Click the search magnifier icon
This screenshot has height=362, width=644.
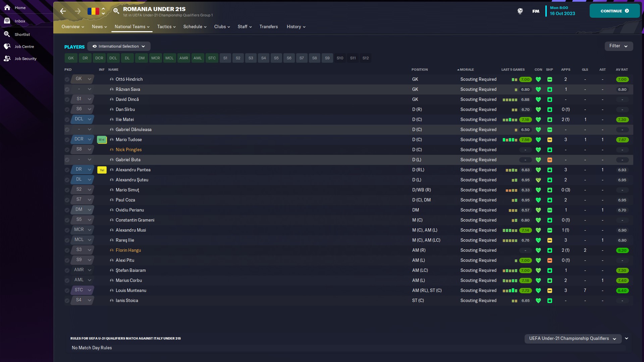(116, 11)
